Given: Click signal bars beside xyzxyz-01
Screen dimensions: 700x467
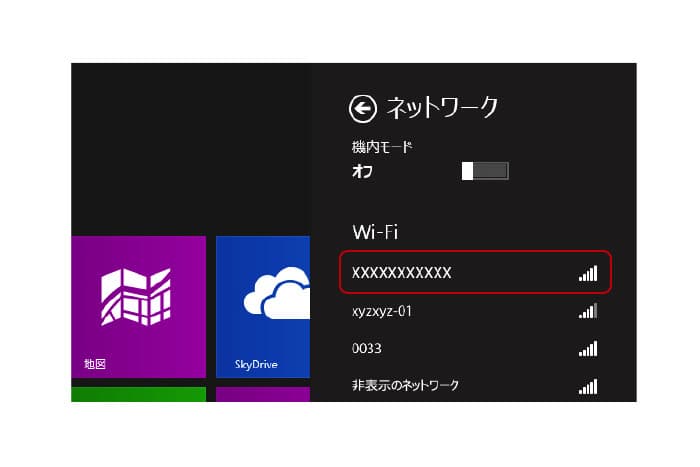Looking at the screenshot, I should click(588, 312).
